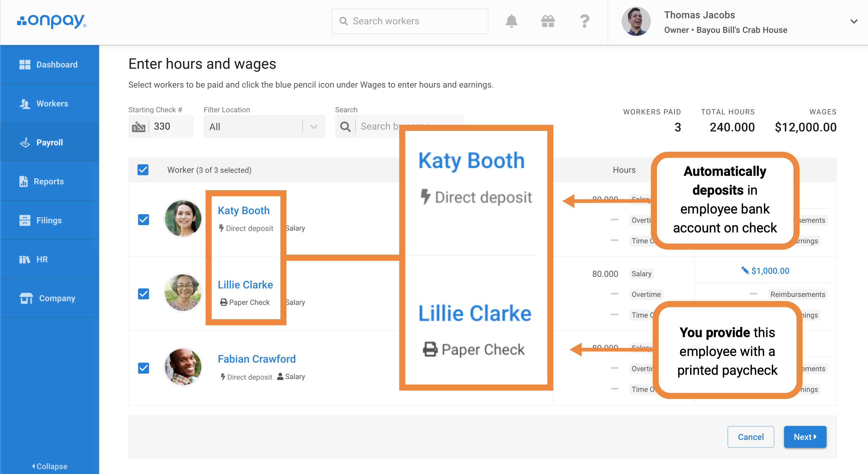868x474 pixels.
Task: Open Fabian Crawford's worker profile link
Action: point(257,359)
